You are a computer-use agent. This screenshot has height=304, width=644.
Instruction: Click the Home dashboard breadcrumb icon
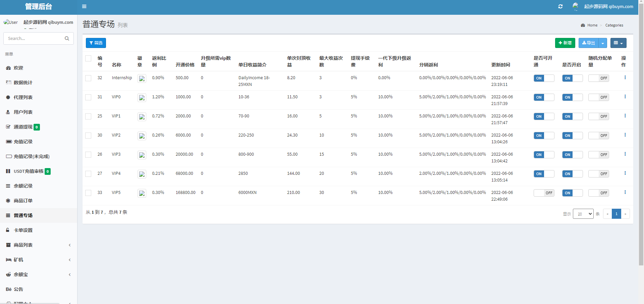point(583,25)
